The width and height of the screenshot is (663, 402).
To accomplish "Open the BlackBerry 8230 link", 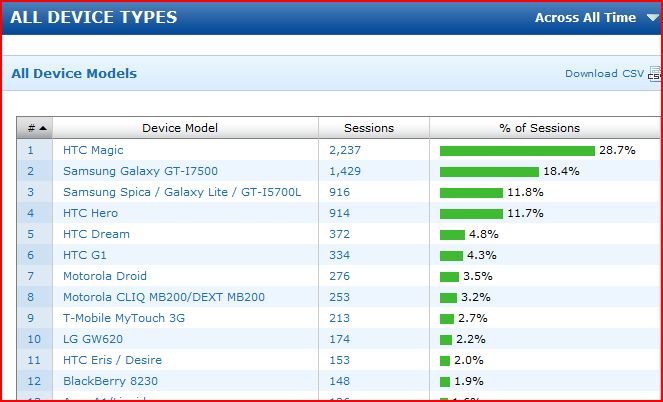I will coord(110,381).
